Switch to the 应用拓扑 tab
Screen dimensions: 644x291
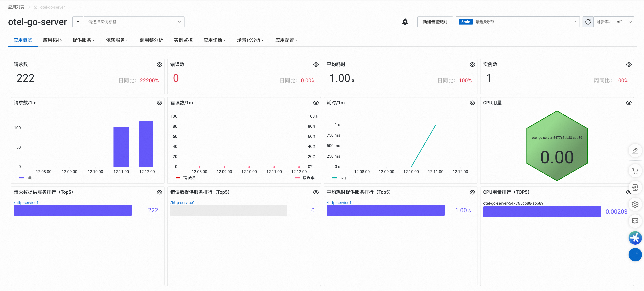pyautogui.click(x=52, y=40)
